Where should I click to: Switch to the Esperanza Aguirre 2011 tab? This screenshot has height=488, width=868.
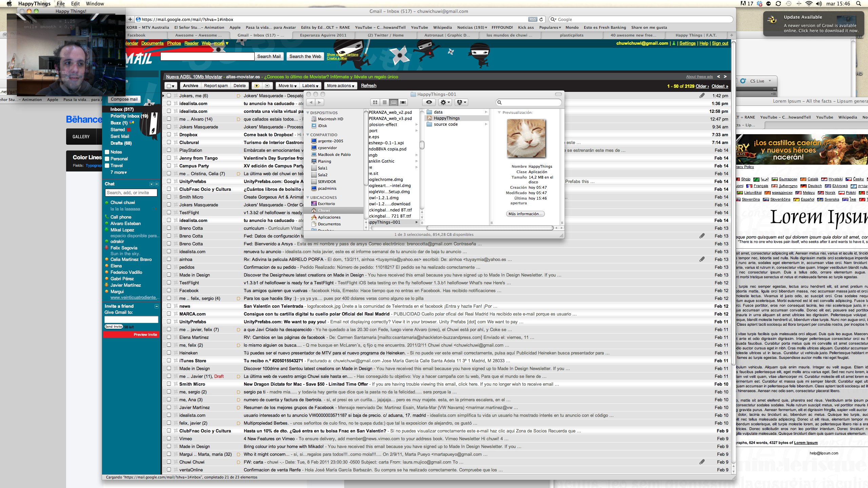click(323, 35)
